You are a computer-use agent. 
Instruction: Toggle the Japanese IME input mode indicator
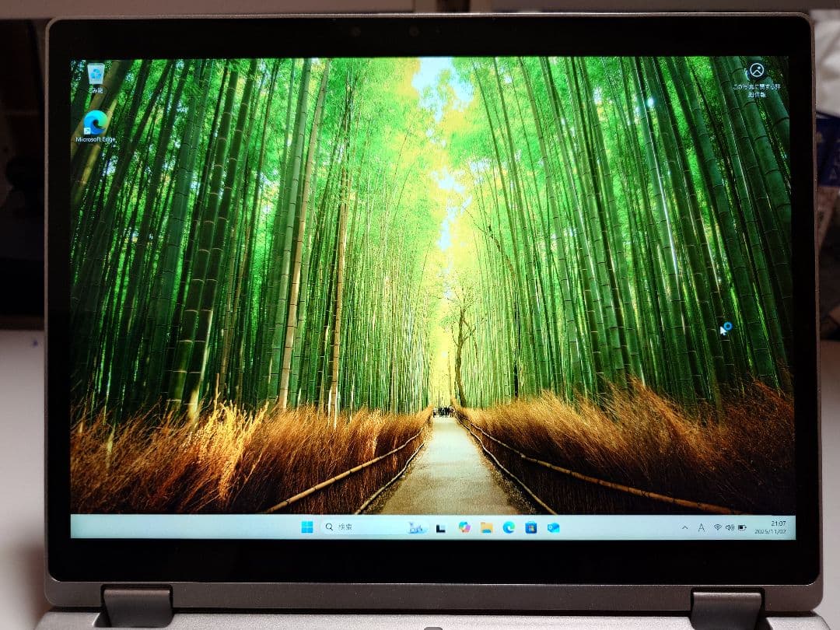701,530
